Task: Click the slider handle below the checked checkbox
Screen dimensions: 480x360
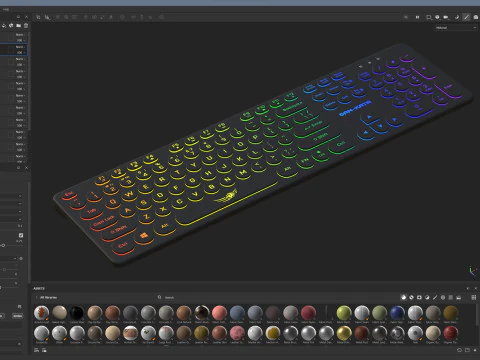Action: coord(3,245)
